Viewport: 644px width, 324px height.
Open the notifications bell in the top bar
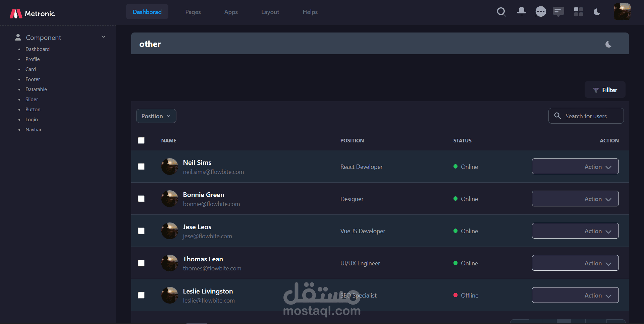[x=521, y=11]
